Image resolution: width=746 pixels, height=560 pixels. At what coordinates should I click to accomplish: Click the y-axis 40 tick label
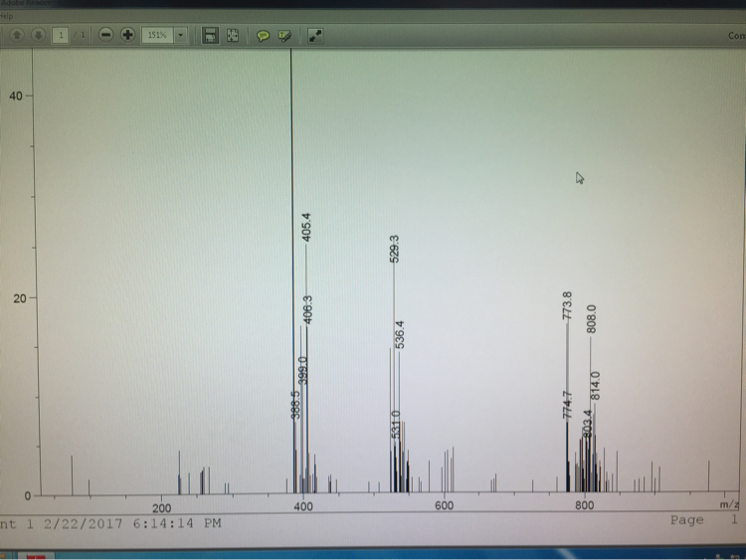click(16, 96)
